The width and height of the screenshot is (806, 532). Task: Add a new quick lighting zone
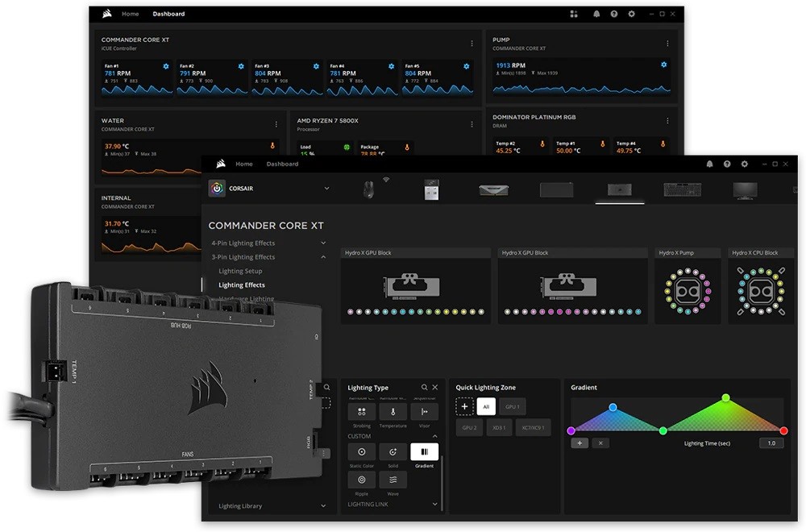click(464, 406)
